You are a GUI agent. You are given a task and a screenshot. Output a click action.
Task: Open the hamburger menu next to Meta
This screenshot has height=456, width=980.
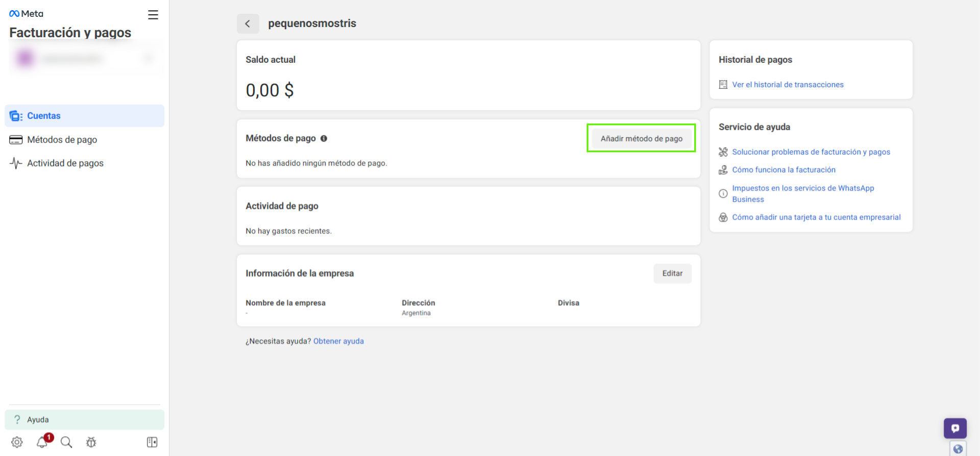click(153, 15)
